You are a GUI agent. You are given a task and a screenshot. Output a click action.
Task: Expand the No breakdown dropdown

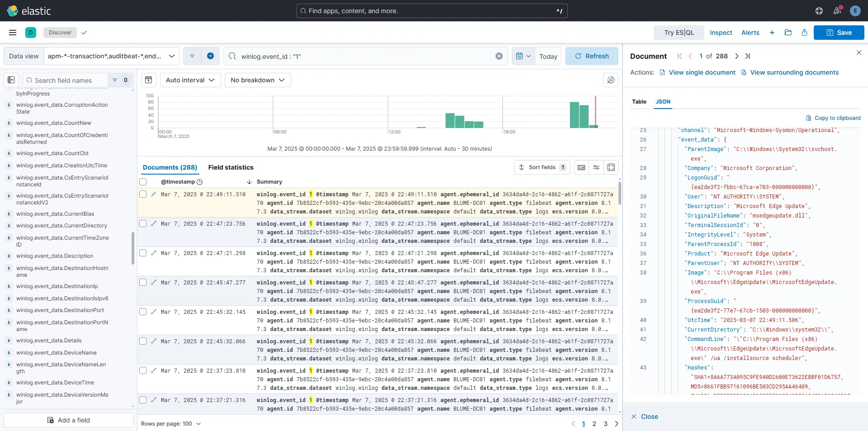click(x=257, y=80)
